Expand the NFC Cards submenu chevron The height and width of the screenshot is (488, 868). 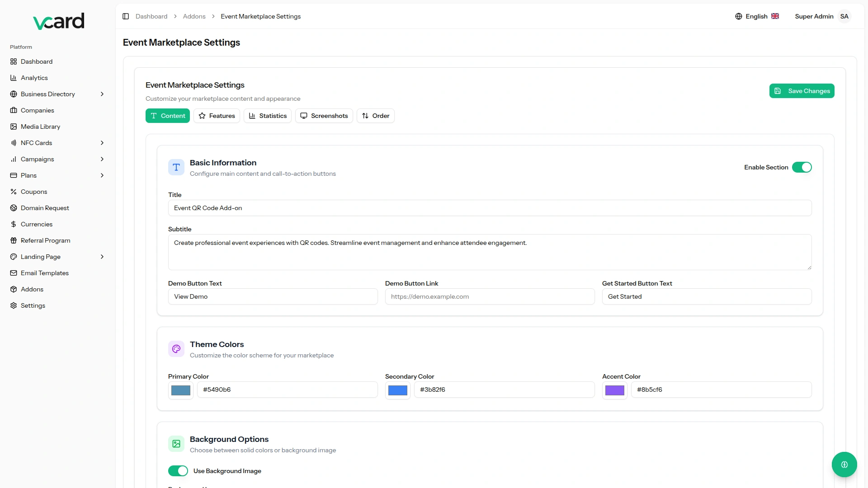click(x=102, y=143)
